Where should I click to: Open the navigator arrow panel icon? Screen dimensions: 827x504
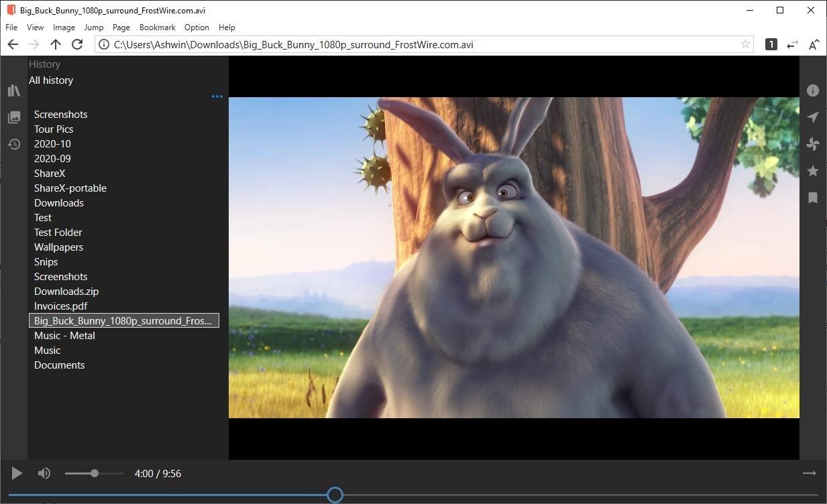(813, 117)
